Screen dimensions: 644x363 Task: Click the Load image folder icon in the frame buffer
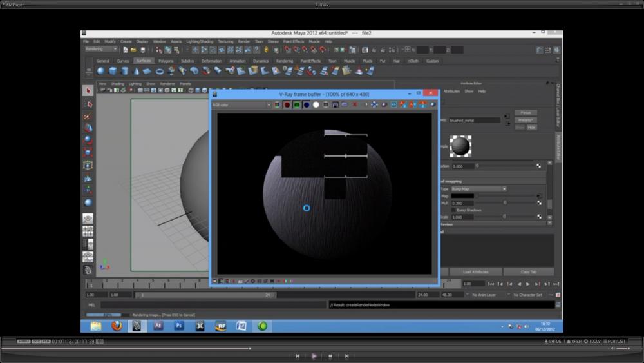[345, 105]
